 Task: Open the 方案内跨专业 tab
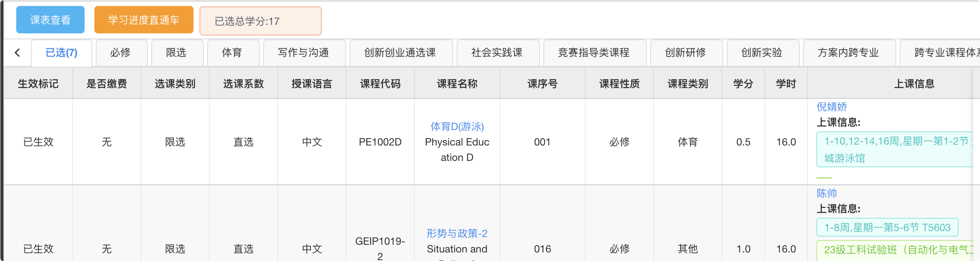coord(848,53)
